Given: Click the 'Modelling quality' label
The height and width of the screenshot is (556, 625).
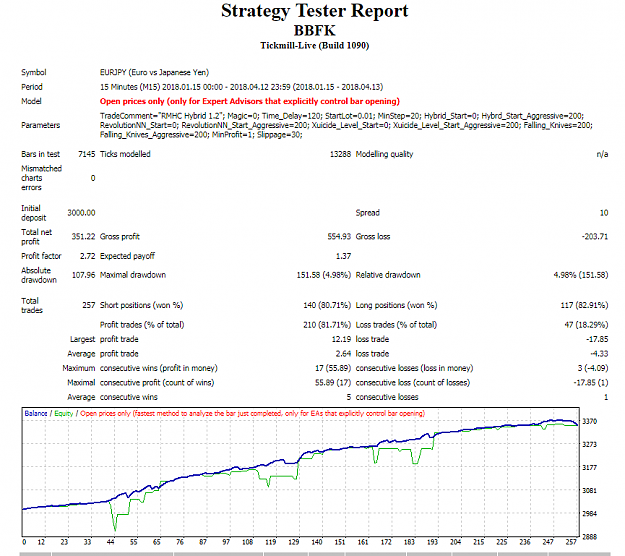Looking at the screenshot, I should [x=384, y=154].
